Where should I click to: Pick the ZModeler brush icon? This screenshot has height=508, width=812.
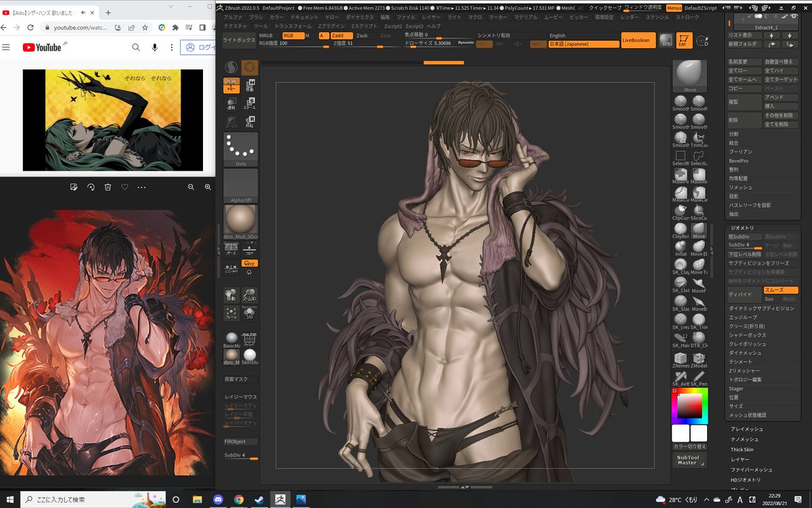point(699,360)
